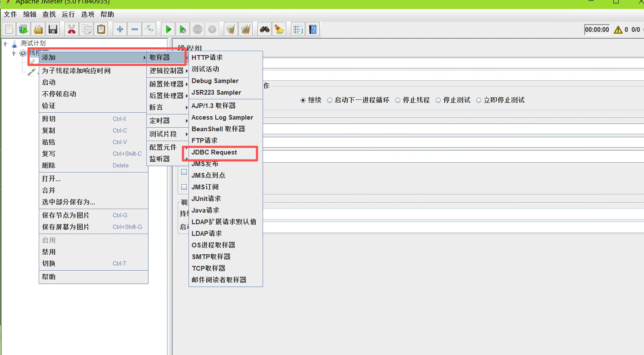Select the 立即停止测试 radio option
Viewport: 644px width, 355px height.
(479, 100)
